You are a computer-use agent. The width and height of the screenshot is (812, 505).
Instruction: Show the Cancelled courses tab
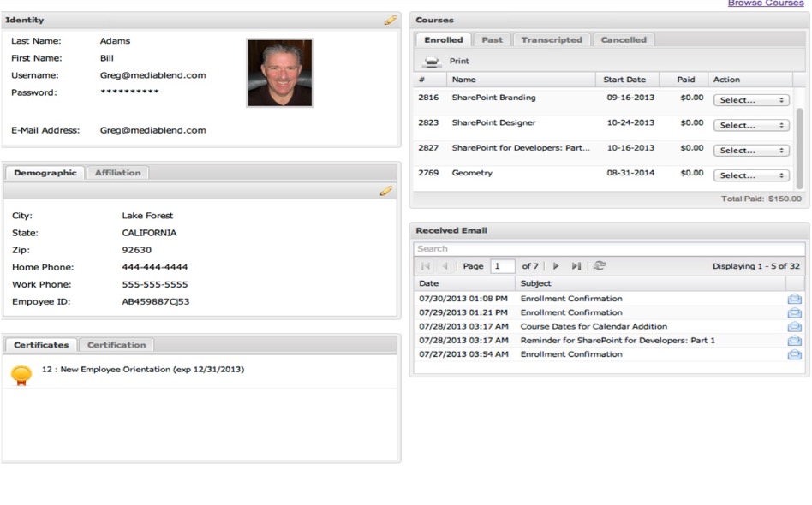click(624, 40)
